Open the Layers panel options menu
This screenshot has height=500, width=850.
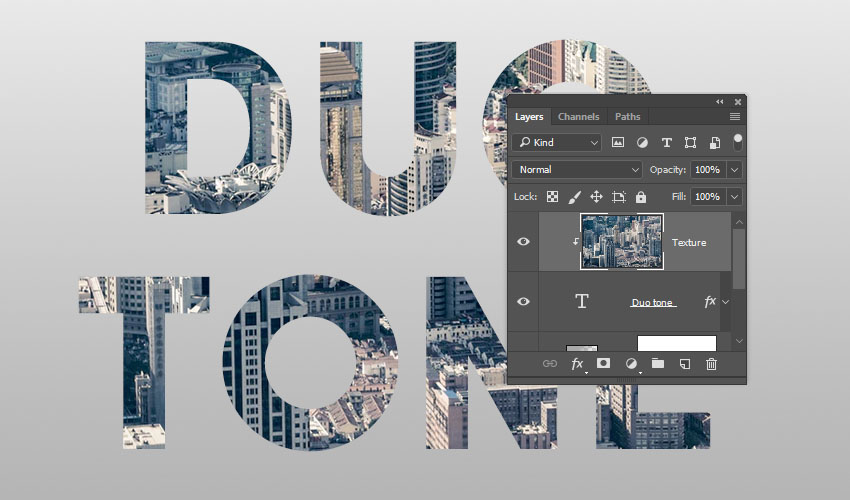[x=735, y=117]
